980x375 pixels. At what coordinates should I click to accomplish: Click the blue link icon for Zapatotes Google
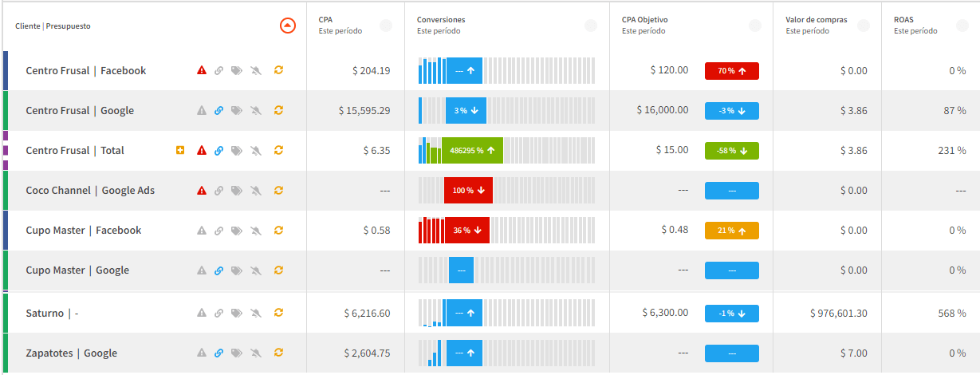coord(218,353)
